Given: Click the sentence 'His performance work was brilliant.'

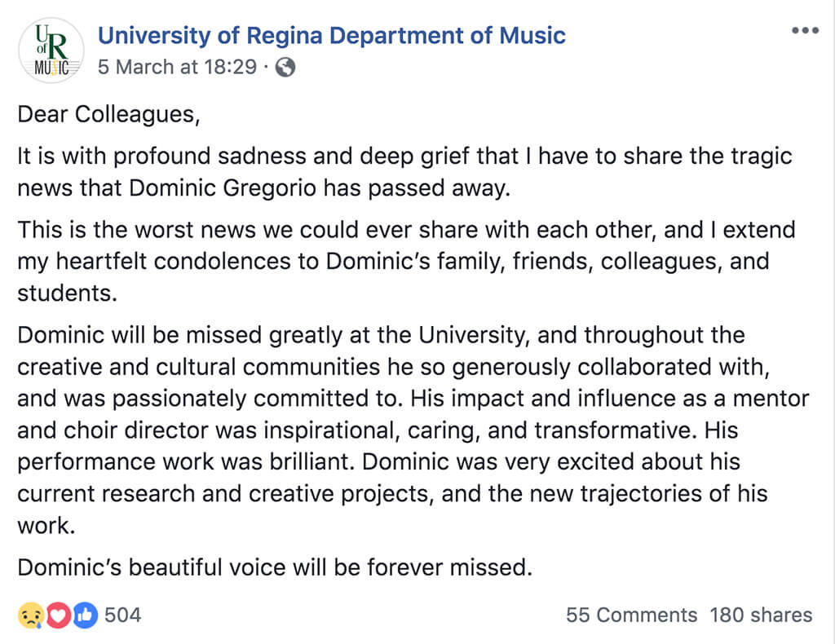Looking at the screenshot, I should pos(186,461).
